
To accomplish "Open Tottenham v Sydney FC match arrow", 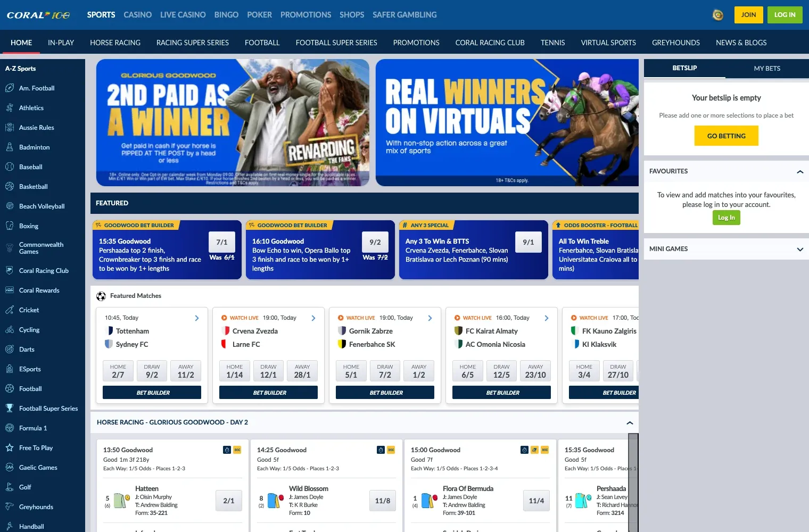I will coord(197,318).
